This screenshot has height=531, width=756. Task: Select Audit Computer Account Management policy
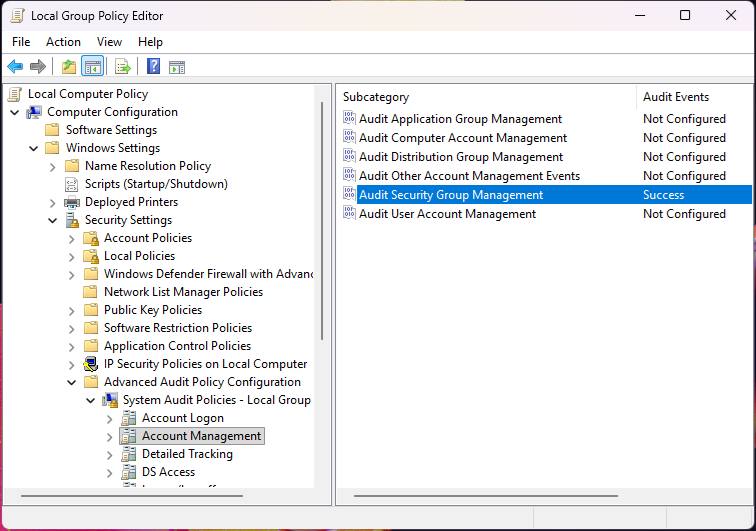coord(462,138)
